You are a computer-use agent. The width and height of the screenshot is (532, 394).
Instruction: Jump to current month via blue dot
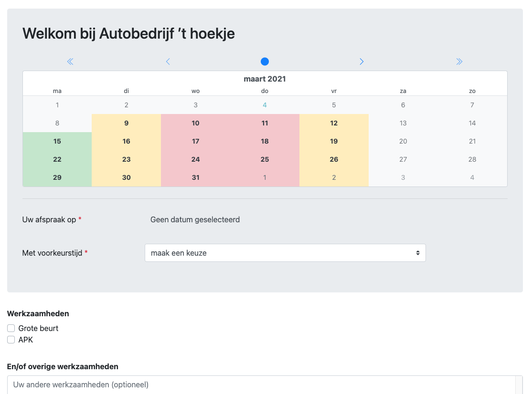(x=265, y=62)
